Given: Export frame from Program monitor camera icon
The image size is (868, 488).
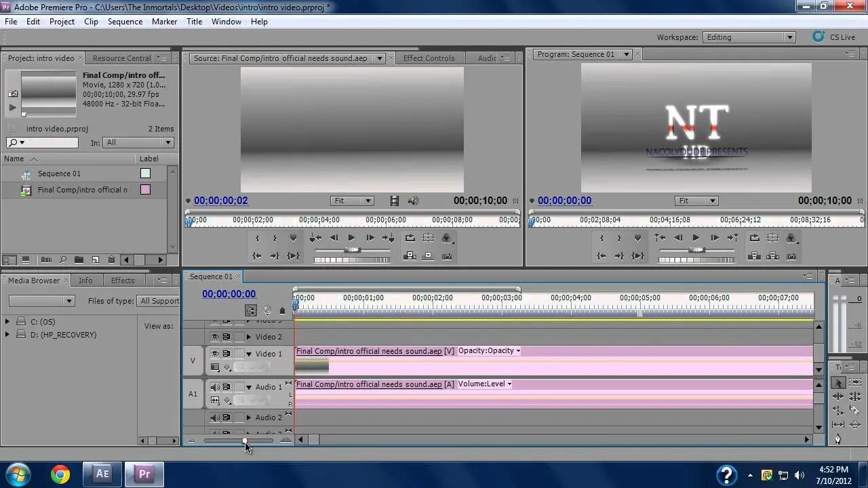Looking at the screenshot, I should click(791, 256).
